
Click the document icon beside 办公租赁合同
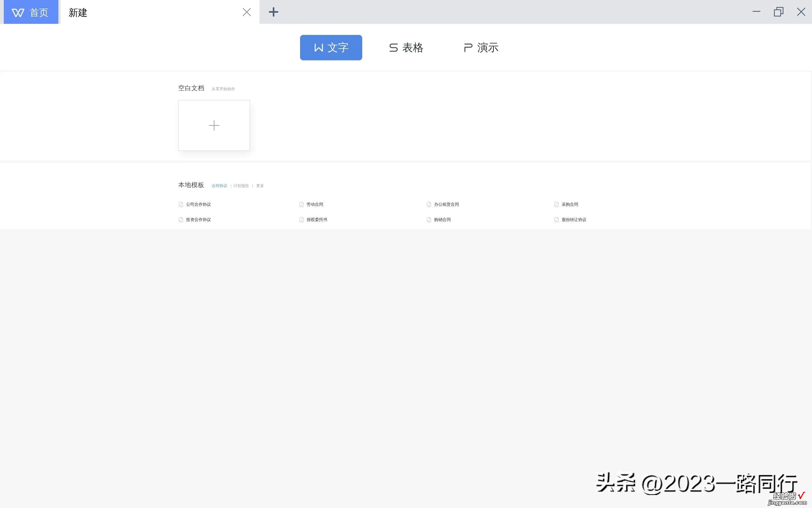tap(429, 204)
